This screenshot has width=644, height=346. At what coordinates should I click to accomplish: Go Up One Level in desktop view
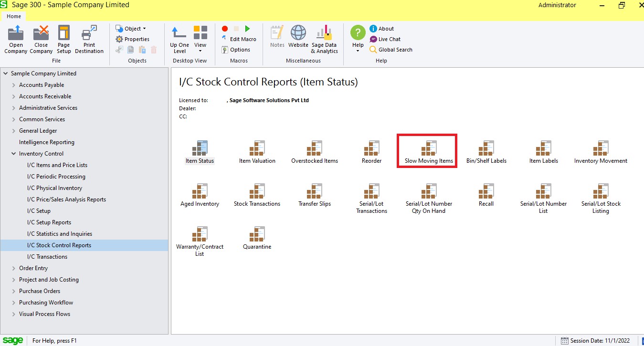pos(179,40)
